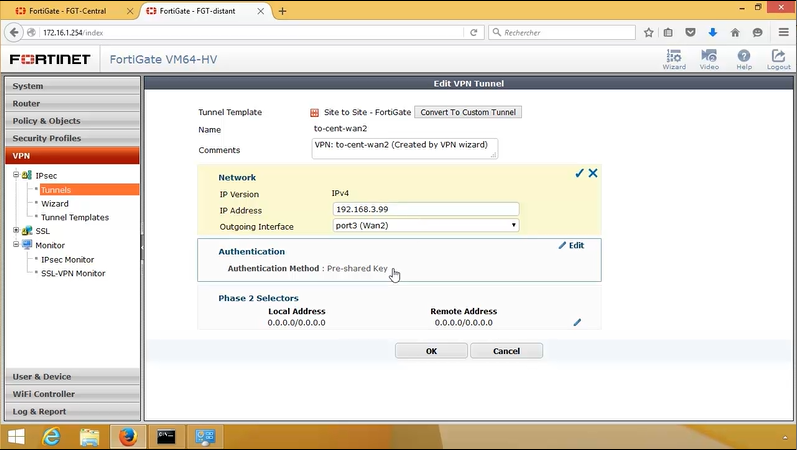Screen dimensions: 797x450
Task: Open Outgoing Interface dropdown
Action: point(425,225)
